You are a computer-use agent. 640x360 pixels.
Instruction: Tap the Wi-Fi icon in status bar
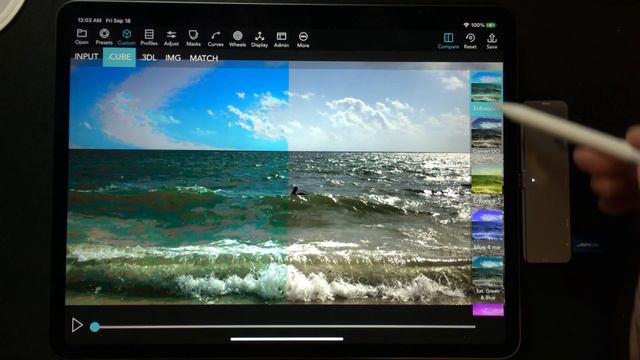tap(466, 25)
